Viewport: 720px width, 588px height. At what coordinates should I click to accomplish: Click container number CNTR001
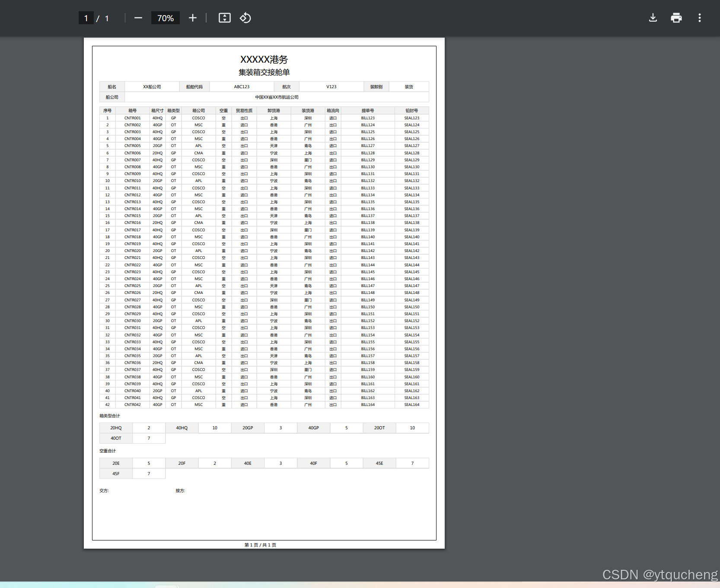(133, 118)
